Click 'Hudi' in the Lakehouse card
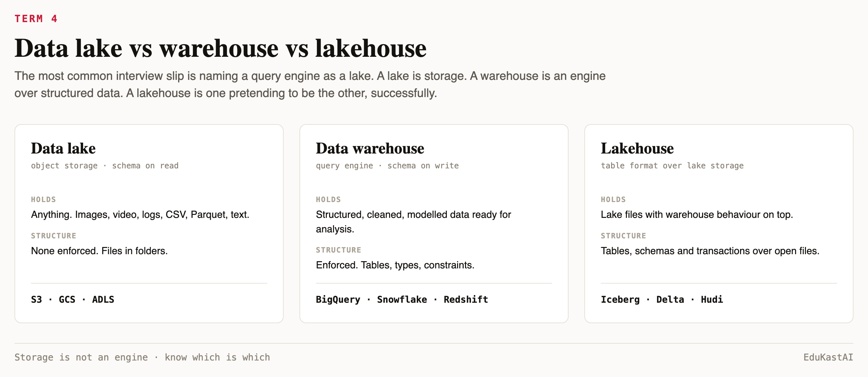Screen dimensions: 868x377 click(712, 299)
